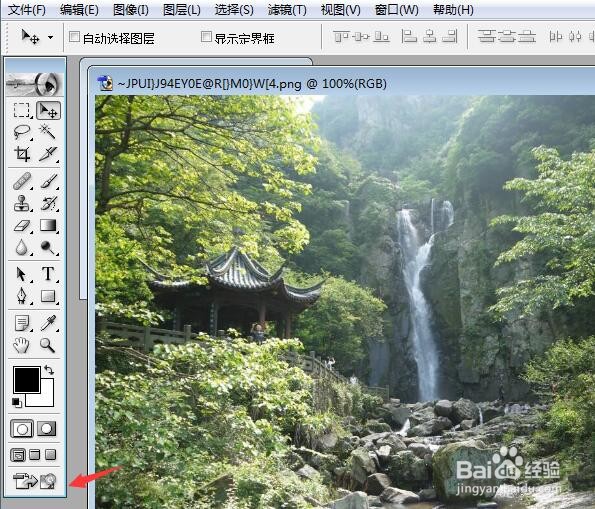Image resolution: width=595 pixels, height=509 pixels.
Task: Click the black foreground color swatch
Action: (27, 380)
